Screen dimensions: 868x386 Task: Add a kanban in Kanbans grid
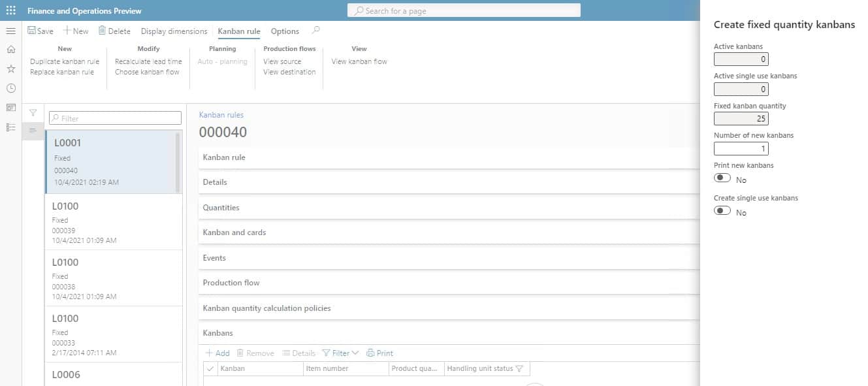click(x=217, y=353)
